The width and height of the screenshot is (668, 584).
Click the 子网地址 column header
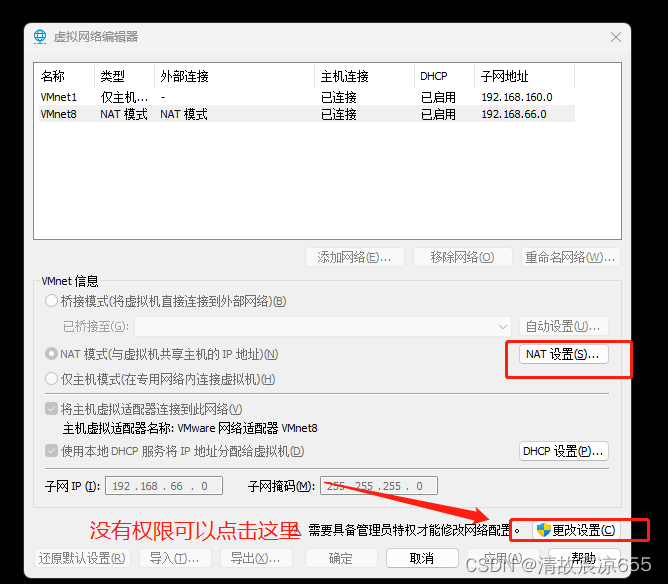pos(524,76)
